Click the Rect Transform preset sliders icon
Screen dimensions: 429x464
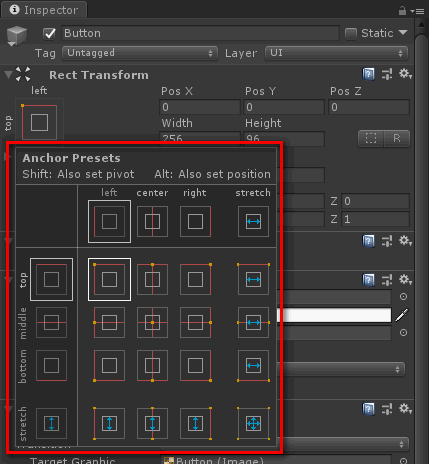coord(387,74)
